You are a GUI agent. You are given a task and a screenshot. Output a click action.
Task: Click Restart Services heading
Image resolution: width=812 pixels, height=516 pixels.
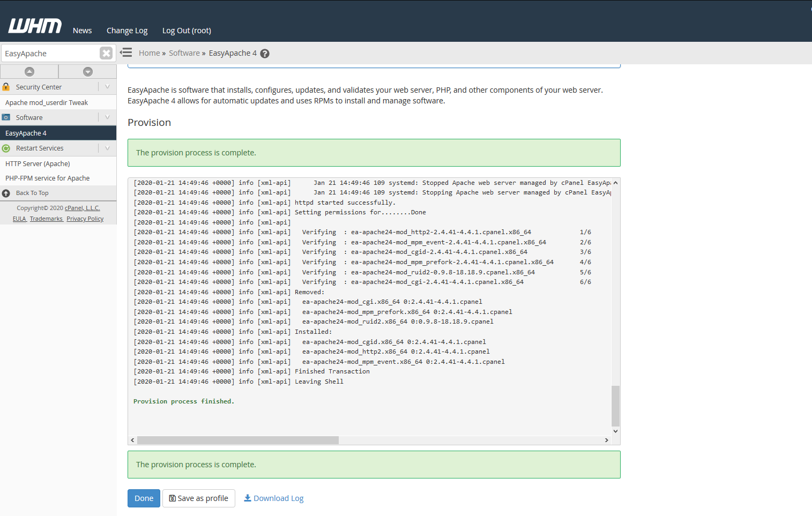tap(40, 148)
